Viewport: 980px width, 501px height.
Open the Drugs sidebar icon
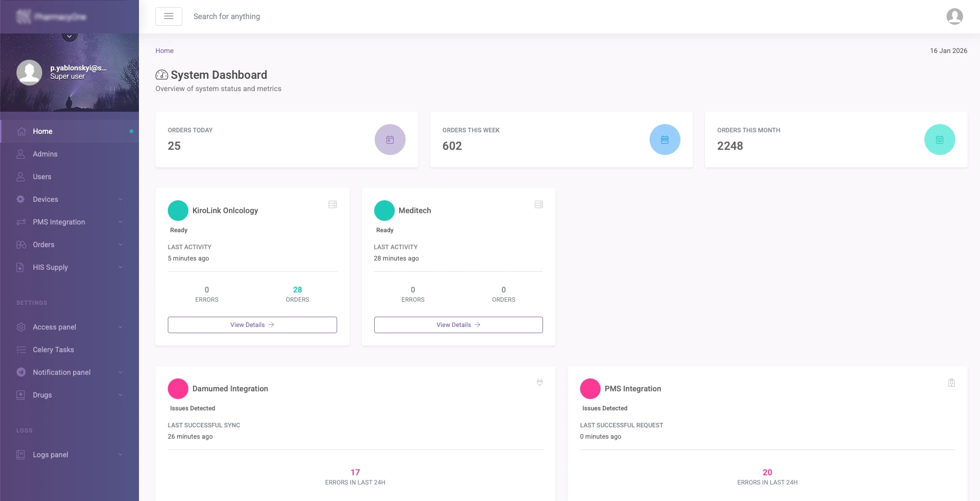click(21, 395)
